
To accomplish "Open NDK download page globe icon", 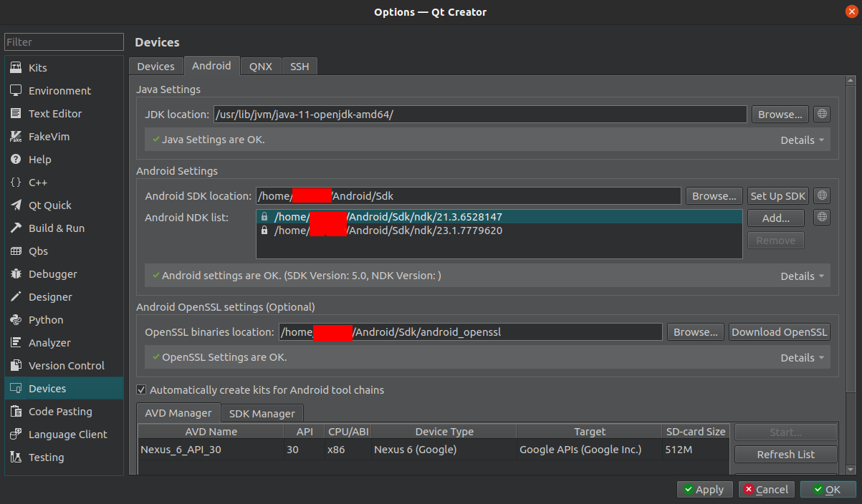I will [x=822, y=217].
